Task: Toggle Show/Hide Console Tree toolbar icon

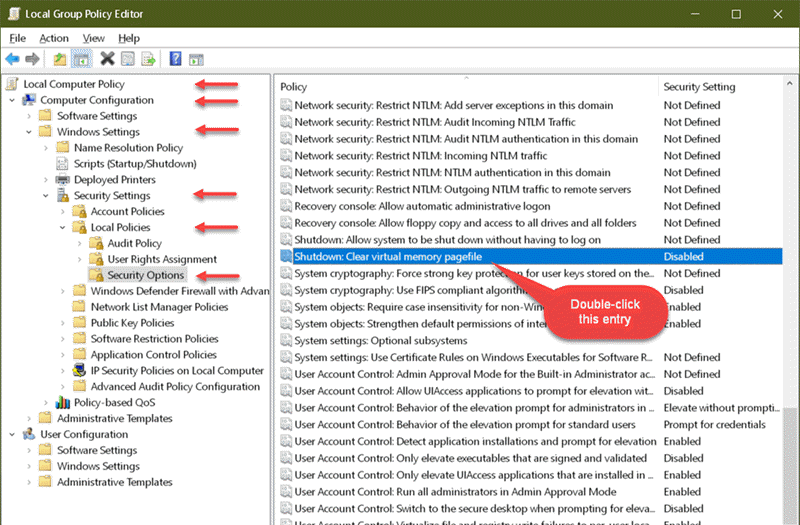Action: click(x=81, y=59)
